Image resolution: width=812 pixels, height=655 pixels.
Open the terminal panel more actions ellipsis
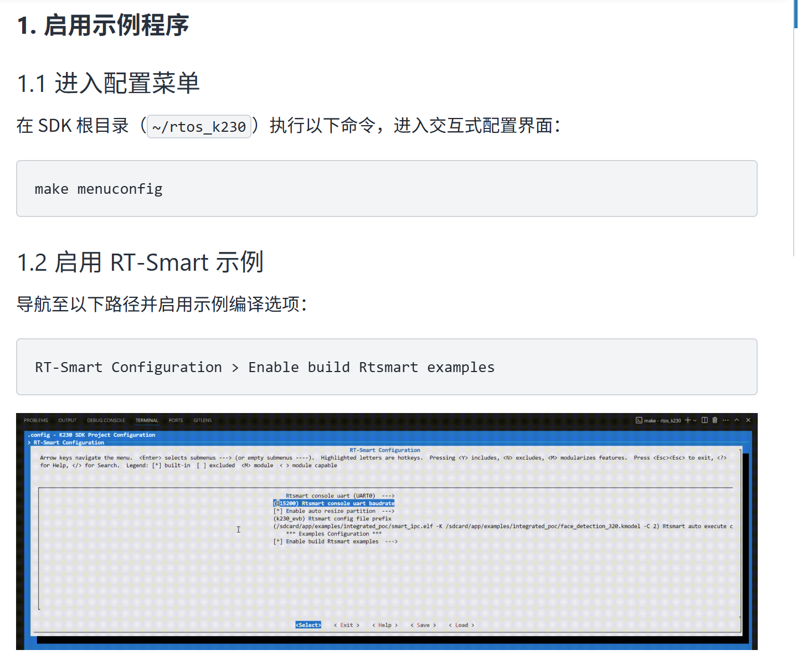pos(726,420)
